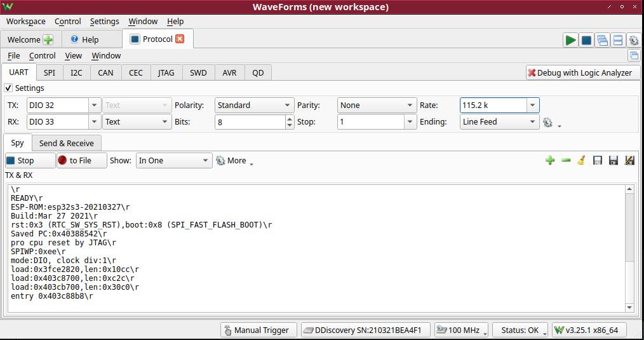Expand the More options menu

coord(235,161)
